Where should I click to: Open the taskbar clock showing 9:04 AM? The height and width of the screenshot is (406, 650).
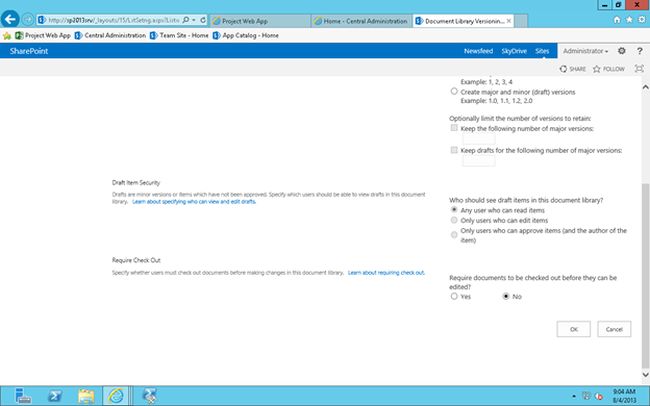point(624,396)
